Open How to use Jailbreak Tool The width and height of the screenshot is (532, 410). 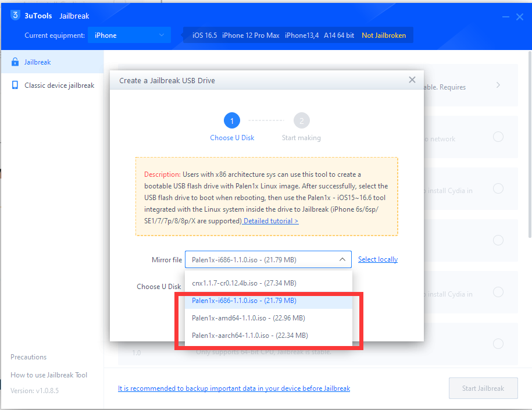(x=49, y=375)
